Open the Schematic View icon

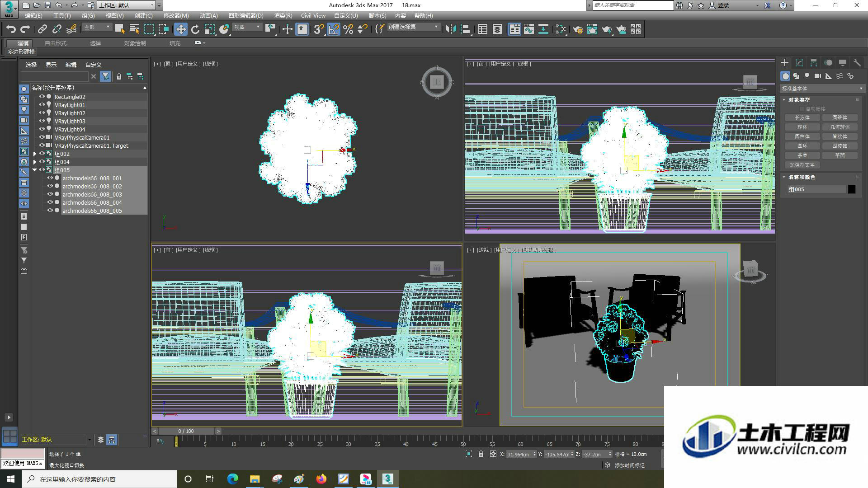[543, 29]
